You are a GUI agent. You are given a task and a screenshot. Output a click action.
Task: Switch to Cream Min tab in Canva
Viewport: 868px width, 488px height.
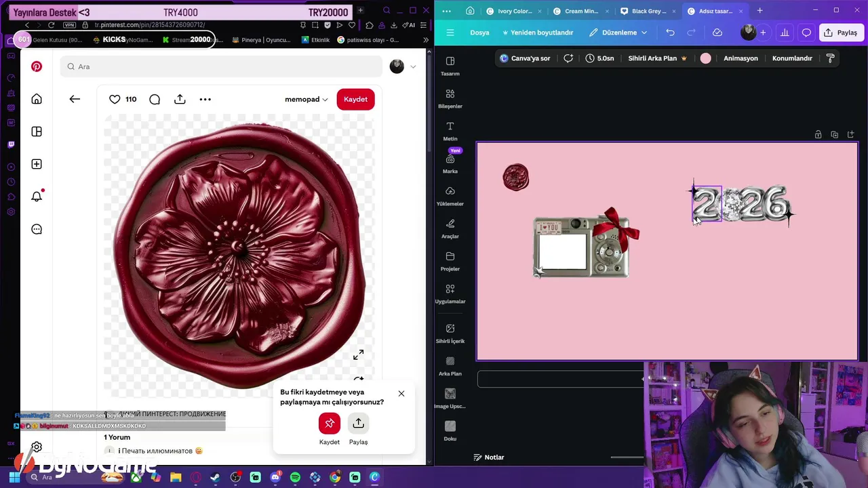[580, 11]
